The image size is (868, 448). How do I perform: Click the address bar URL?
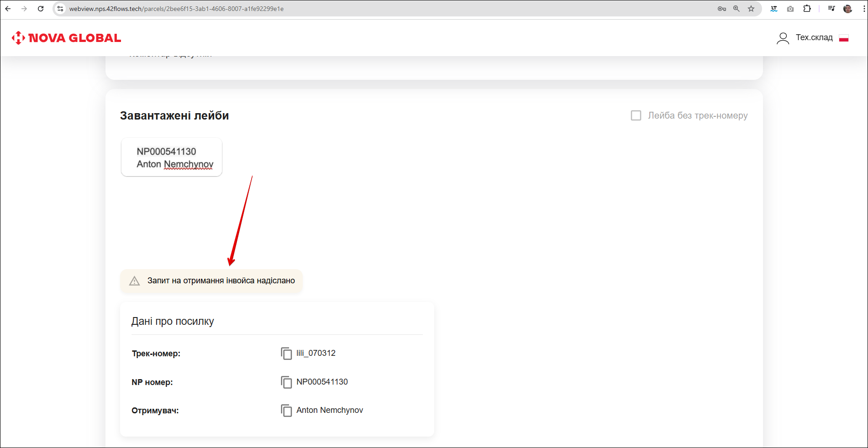click(176, 9)
